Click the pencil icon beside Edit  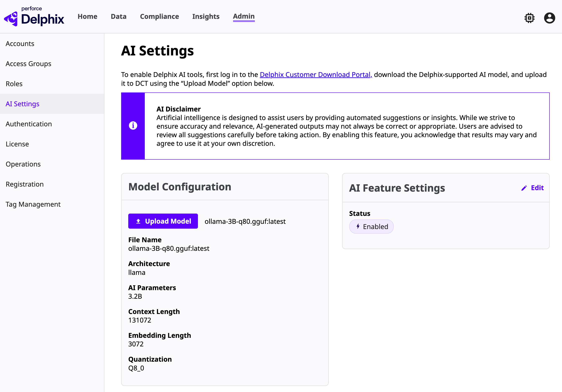(x=524, y=188)
